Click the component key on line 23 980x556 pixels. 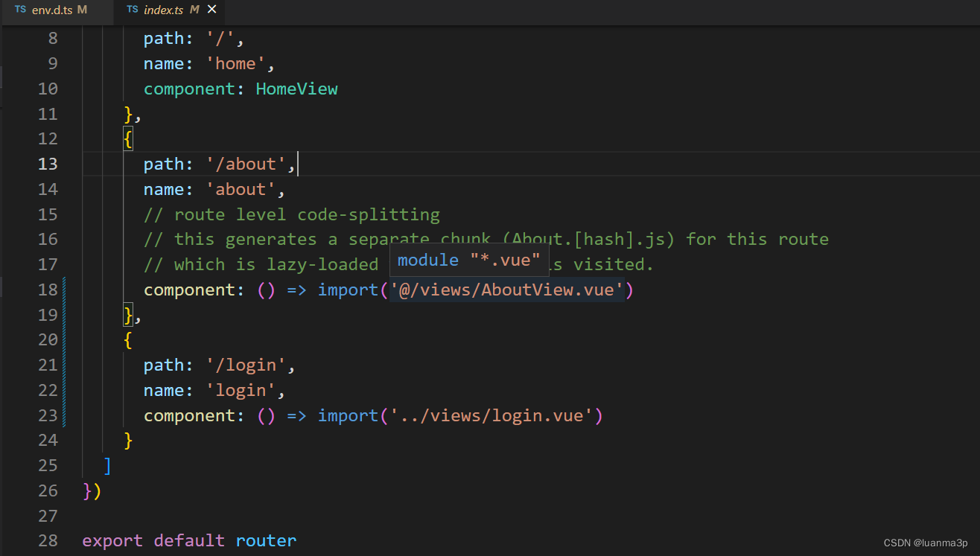pos(189,415)
